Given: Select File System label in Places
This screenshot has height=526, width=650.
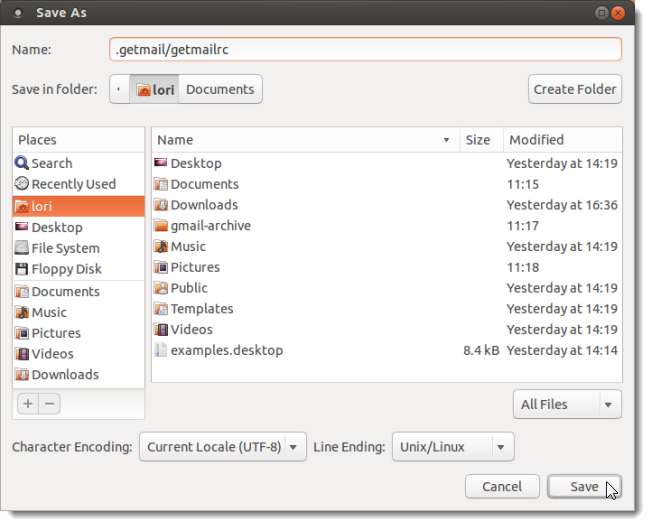Looking at the screenshot, I should (x=65, y=248).
